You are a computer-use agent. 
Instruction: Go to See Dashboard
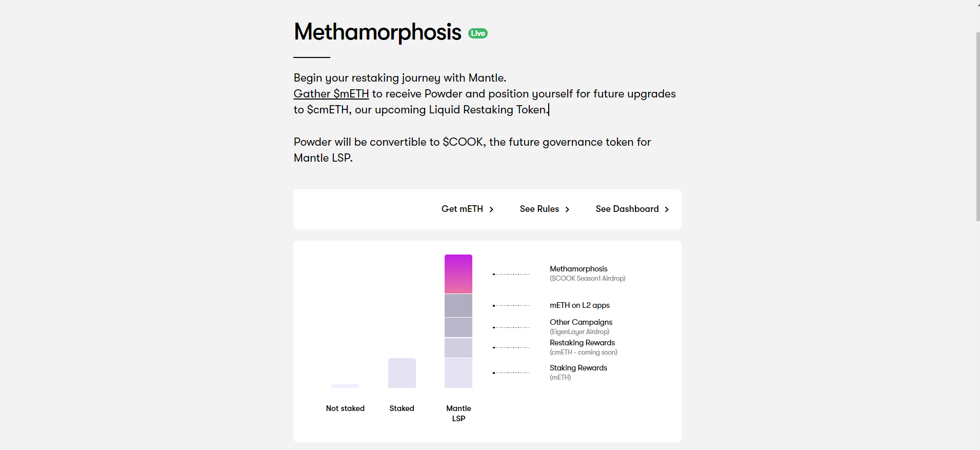tap(627, 209)
